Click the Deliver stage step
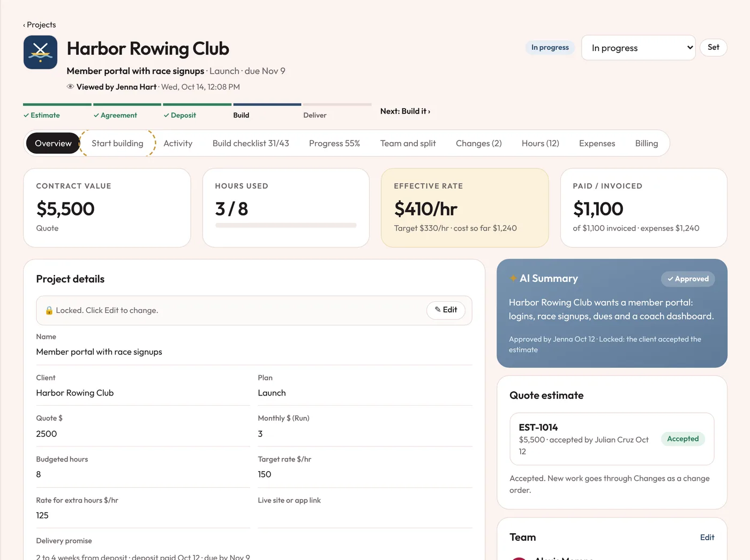 tap(337, 110)
